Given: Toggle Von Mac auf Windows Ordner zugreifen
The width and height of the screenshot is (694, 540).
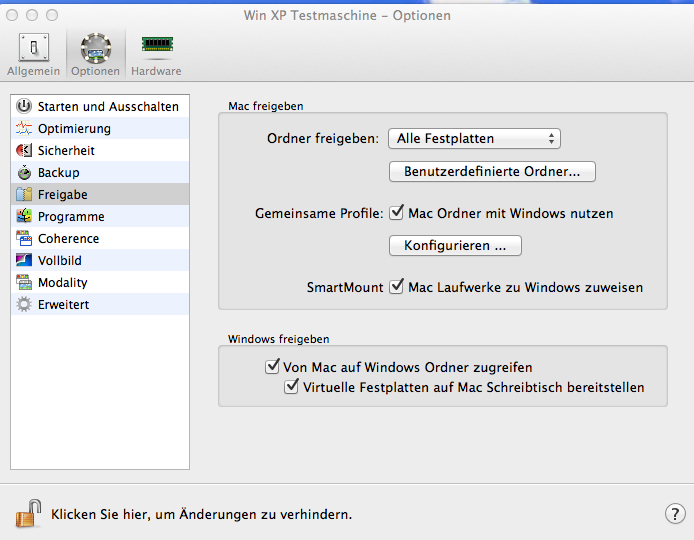Looking at the screenshot, I should [272, 366].
